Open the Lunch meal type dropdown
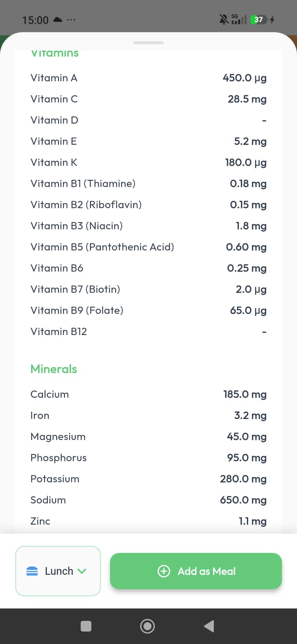 (58, 571)
